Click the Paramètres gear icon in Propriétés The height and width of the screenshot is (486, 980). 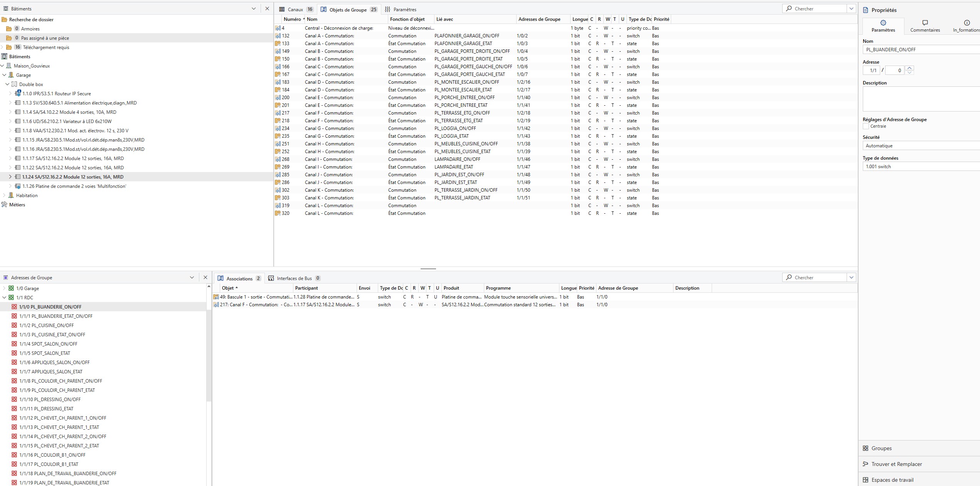tap(883, 23)
